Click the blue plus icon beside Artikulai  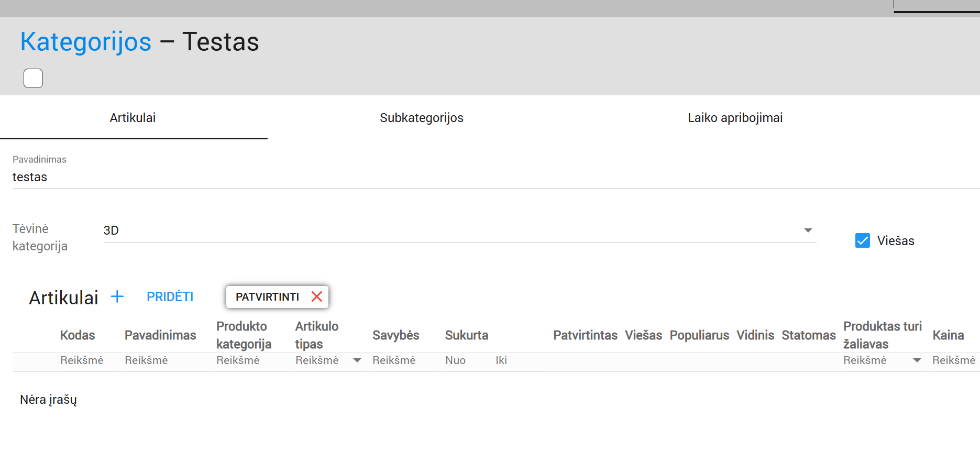coord(117,297)
